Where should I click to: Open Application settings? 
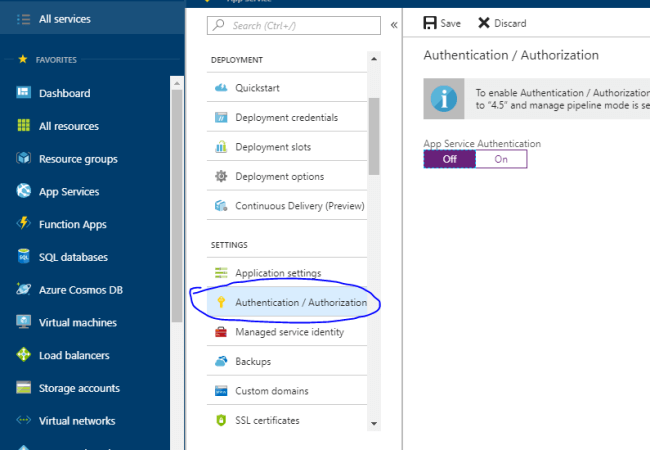click(287, 273)
